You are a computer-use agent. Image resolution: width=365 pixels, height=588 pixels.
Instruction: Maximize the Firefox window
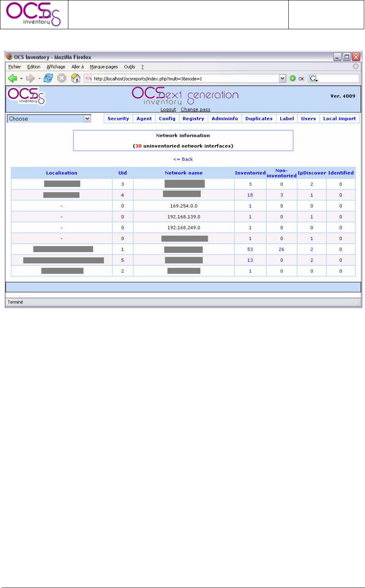click(x=347, y=57)
